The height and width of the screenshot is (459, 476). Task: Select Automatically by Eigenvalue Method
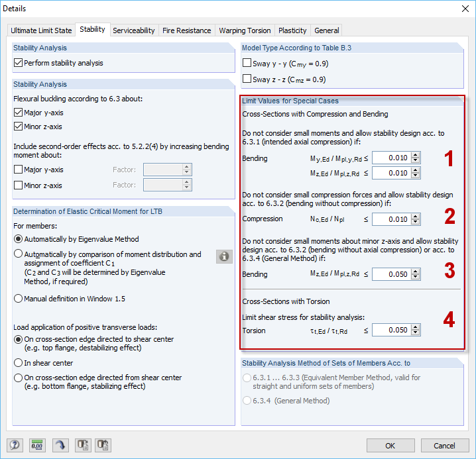18,239
